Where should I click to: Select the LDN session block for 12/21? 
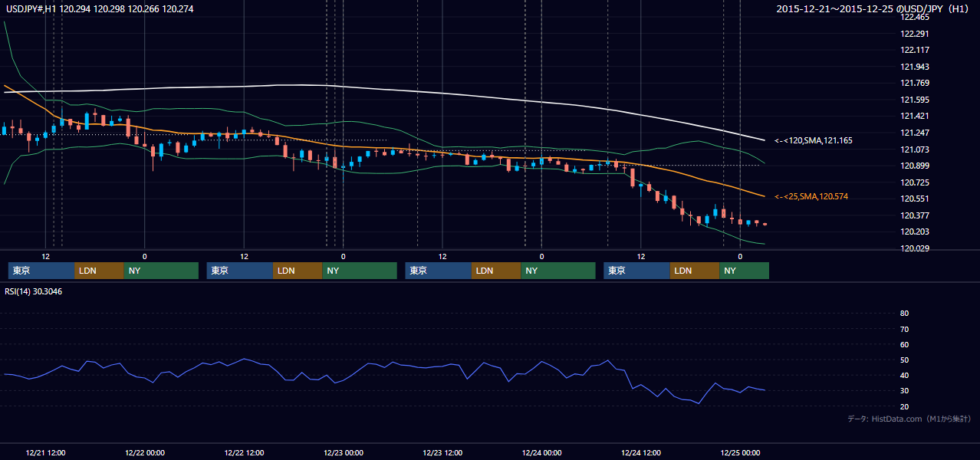point(100,271)
